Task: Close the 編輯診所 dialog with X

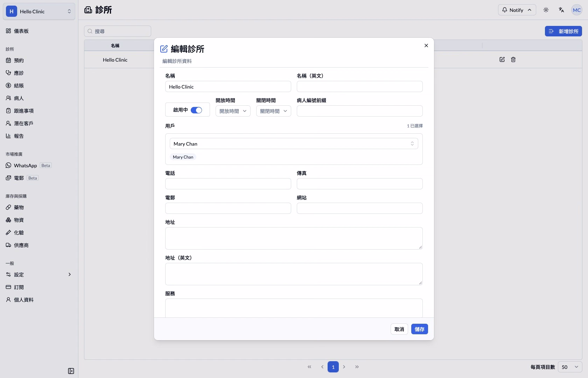Action: tap(426, 45)
